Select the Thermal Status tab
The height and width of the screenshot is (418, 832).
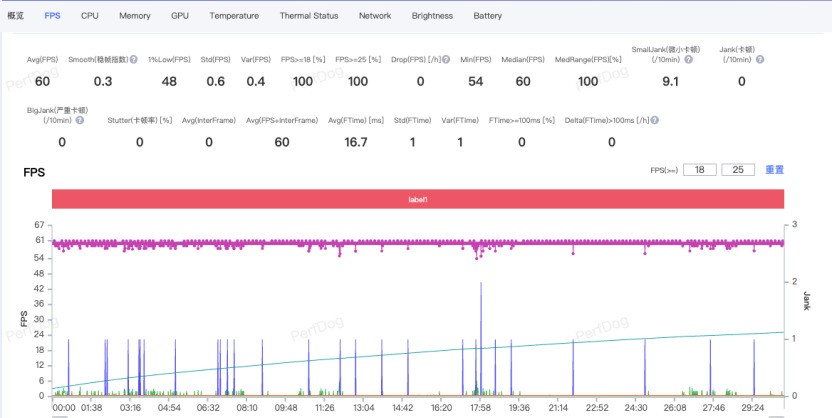point(309,16)
